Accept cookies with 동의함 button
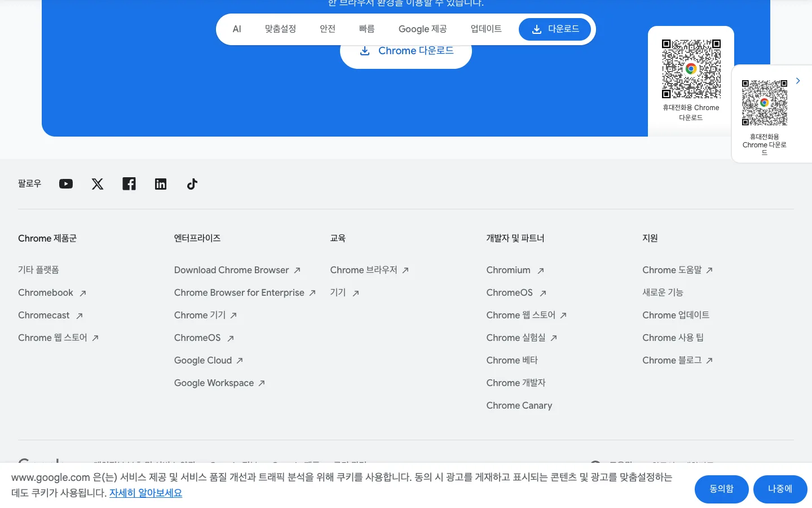Image resolution: width=812 pixels, height=508 pixels. point(722,489)
